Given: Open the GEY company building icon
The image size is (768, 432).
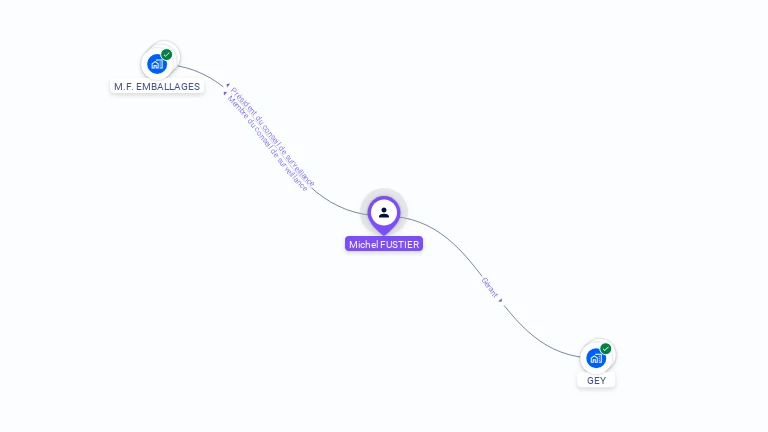Looking at the screenshot, I should [596, 358].
